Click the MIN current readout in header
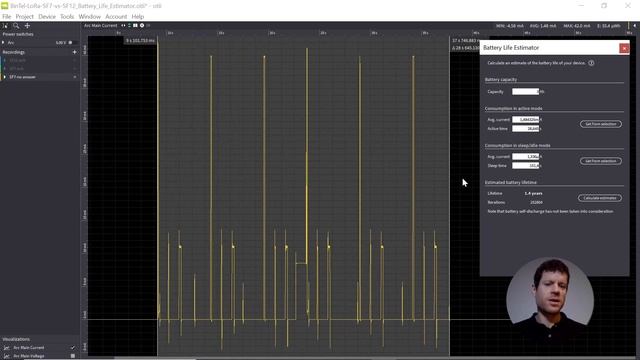640x360 pixels. click(510, 26)
